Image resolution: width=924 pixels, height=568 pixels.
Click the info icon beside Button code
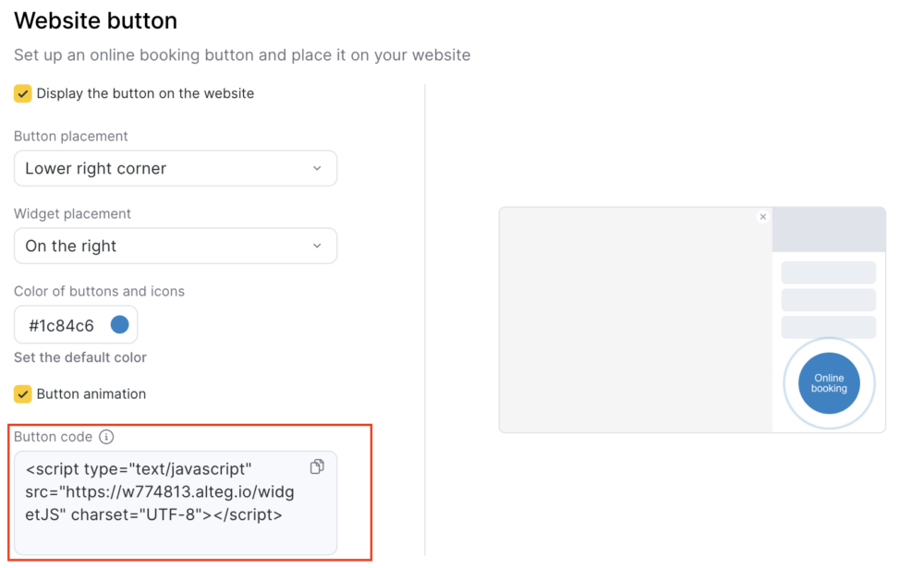106,437
